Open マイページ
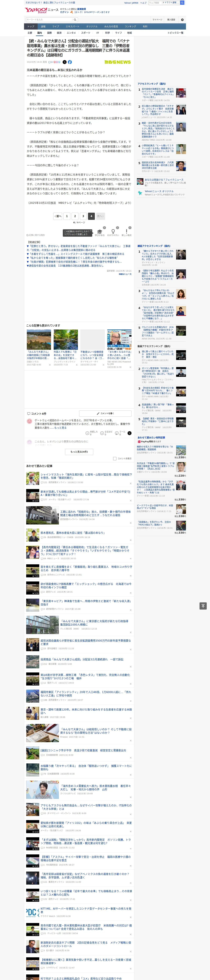 click(x=157, y=19)
